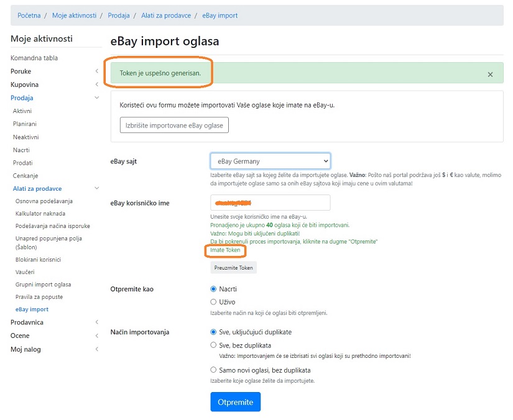Click the 'Imate Token' status text

[225, 250]
